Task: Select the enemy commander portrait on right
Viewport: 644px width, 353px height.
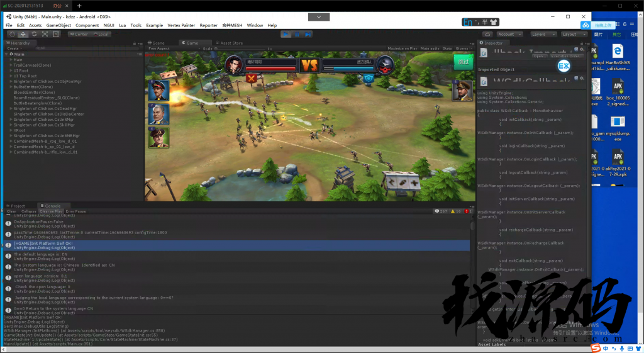Action: click(462, 91)
